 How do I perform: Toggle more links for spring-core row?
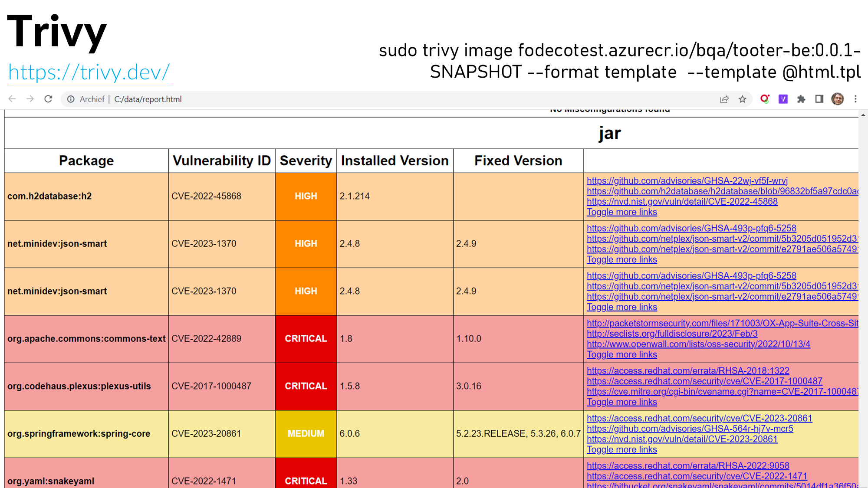pyautogui.click(x=621, y=450)
